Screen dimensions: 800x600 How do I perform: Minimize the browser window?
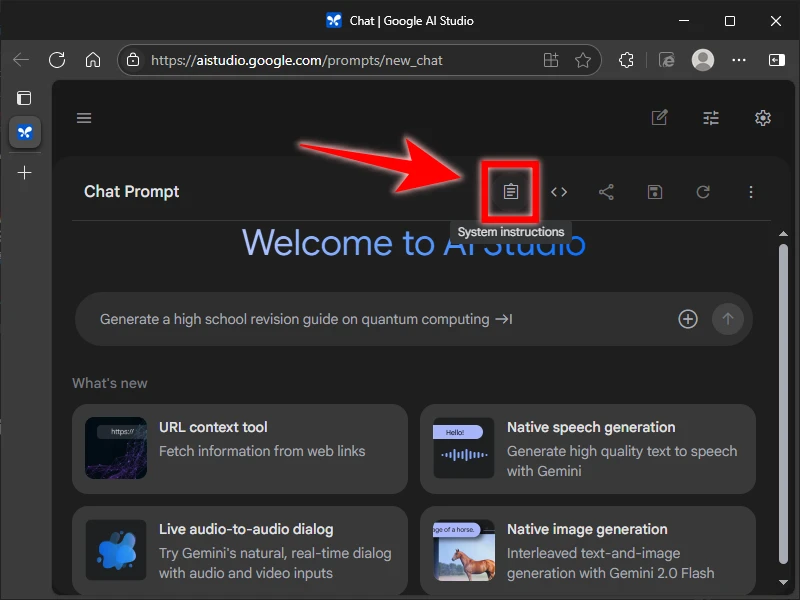coord(684,21)
